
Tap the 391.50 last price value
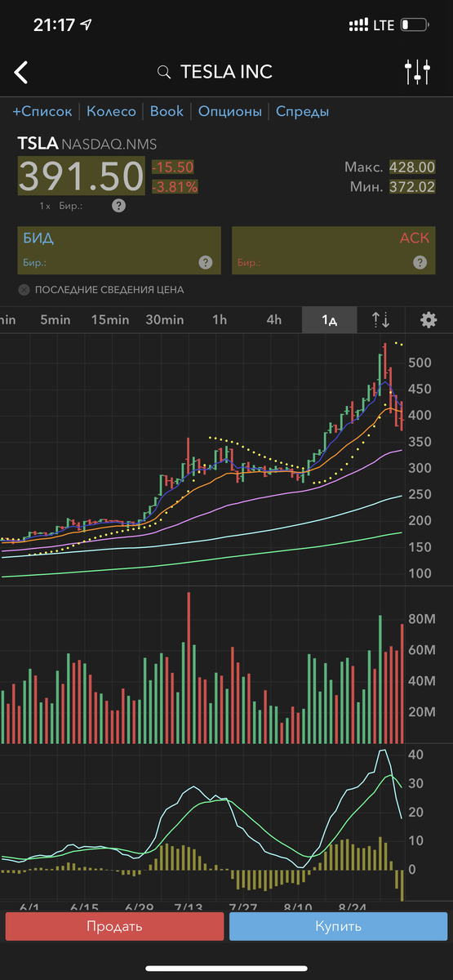point(81,176)
